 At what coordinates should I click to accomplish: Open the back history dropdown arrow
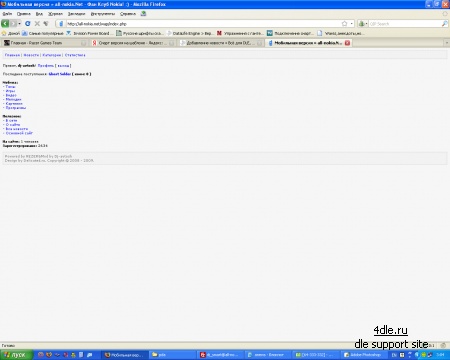tap(19, 24)
